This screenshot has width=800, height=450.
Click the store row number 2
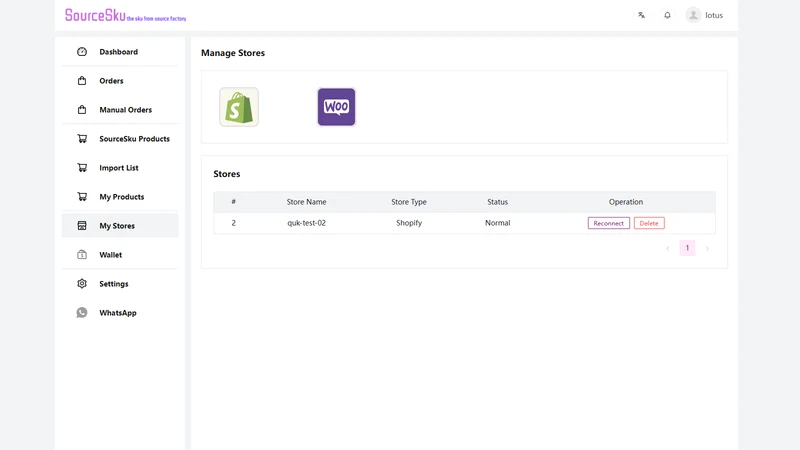click(x=234, y=223)
